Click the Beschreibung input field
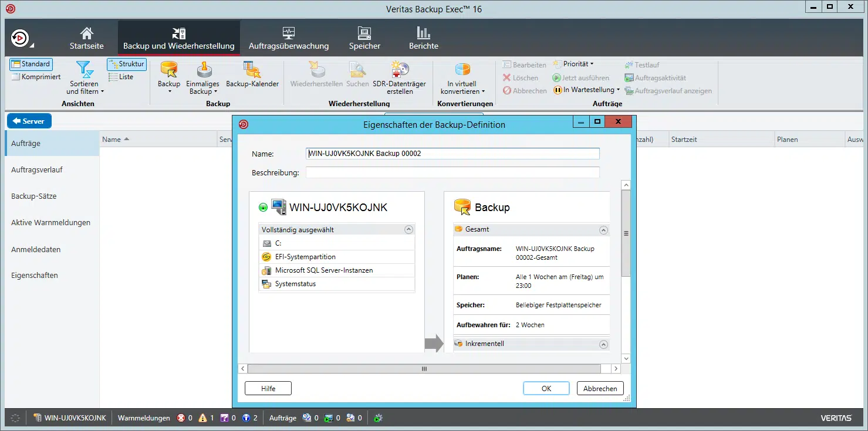Image resolution: width=868 pixels, height=431 pixels. coord(452,172)
